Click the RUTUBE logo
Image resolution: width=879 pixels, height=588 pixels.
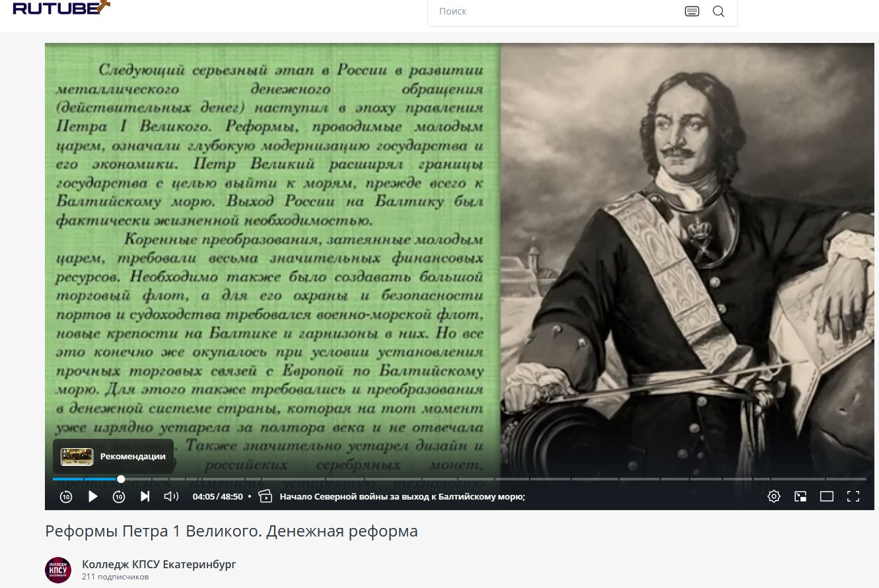coord(61,8)
